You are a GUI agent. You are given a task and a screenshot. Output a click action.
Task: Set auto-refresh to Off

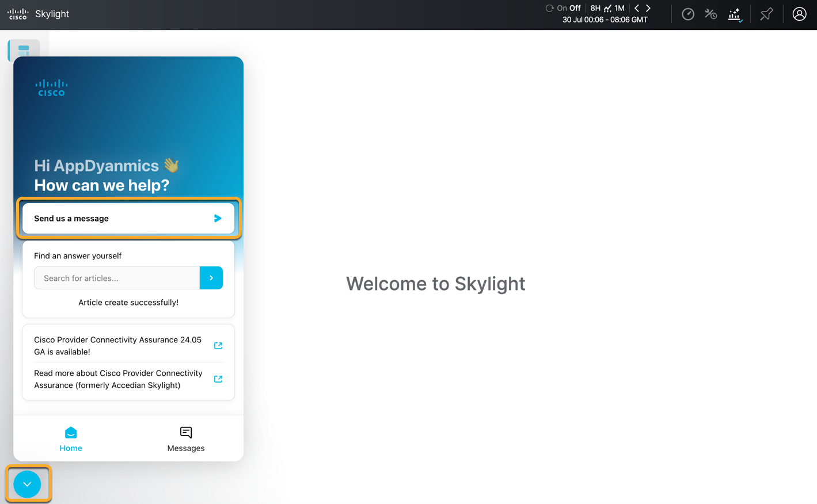[575, 8]
